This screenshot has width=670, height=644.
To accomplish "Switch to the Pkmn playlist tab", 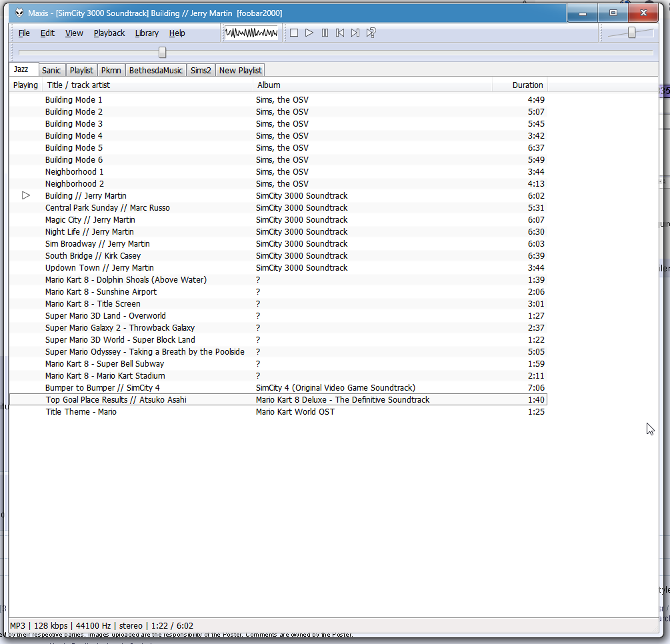I will pyautogui.click(x=111, y=70).
